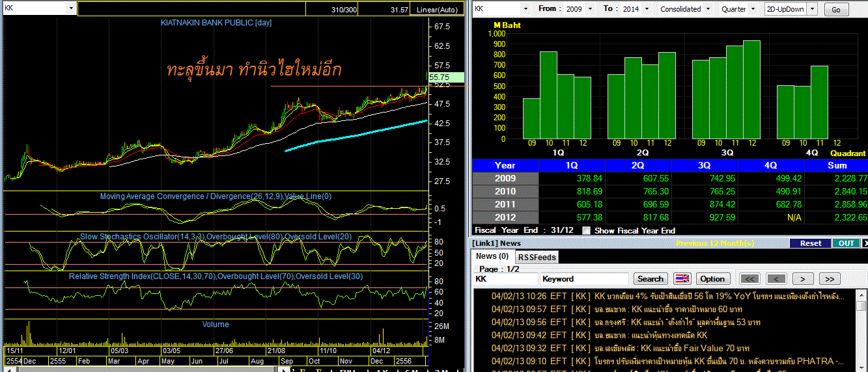Click the chart's horizontal scroll right arrow

pos(283,369)
